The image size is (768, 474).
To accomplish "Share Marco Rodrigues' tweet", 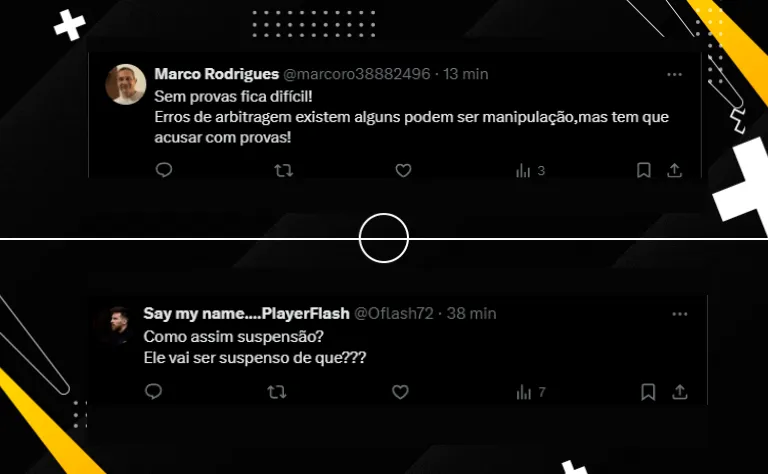I will point(674,170).
